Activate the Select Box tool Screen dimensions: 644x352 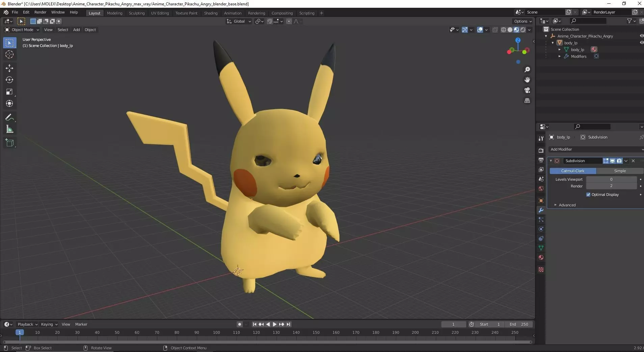point(9,43)
